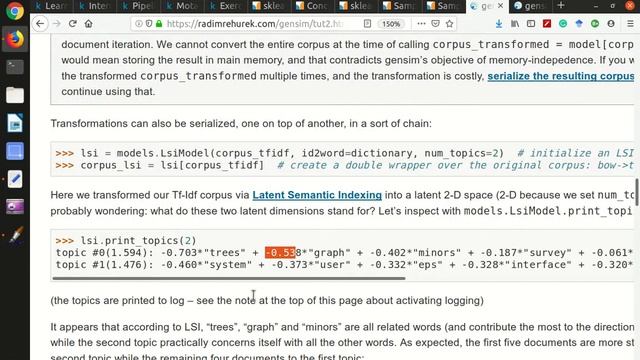Image resolution: width=640 pixels, height=360 pixels.
Task: Open the image viewer dock icon
Action: 15,207
